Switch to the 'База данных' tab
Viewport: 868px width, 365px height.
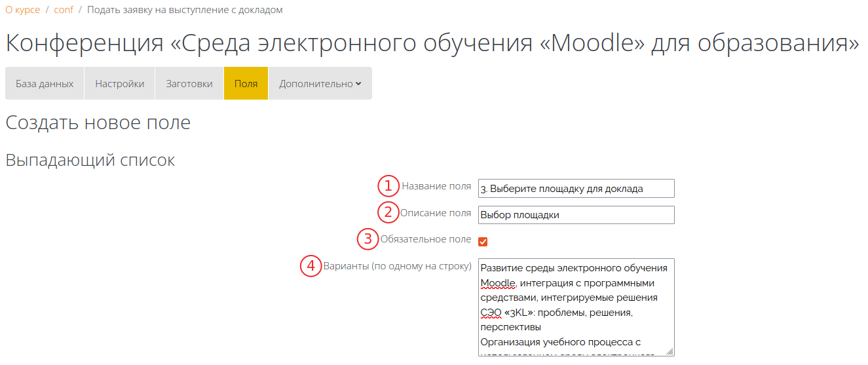tap(45, 83)
